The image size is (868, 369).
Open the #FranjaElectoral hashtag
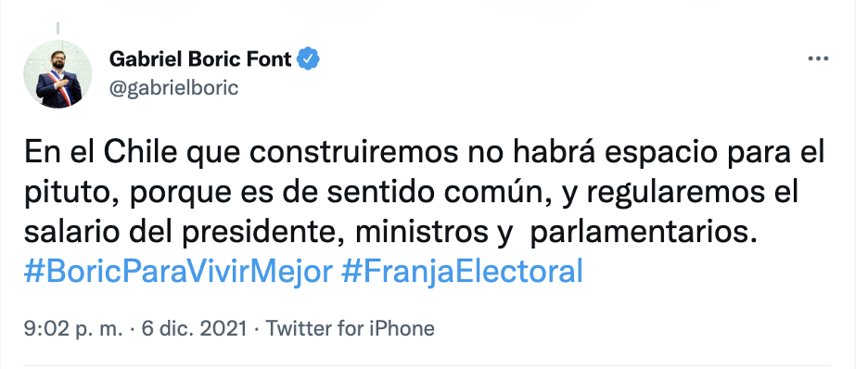[x=462, y=272]
